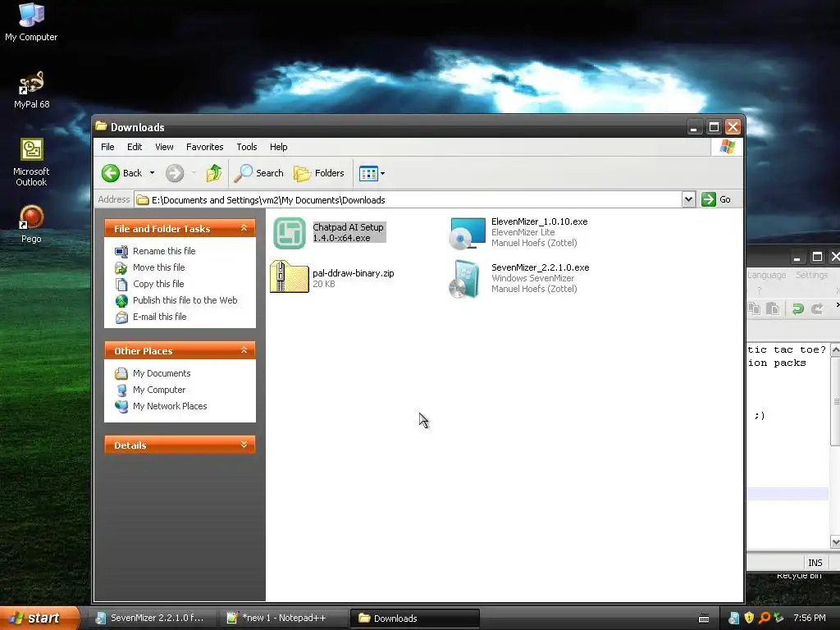
Task: Click the Redo icon in Notepad++ toolbar
Action: (817, 308)
